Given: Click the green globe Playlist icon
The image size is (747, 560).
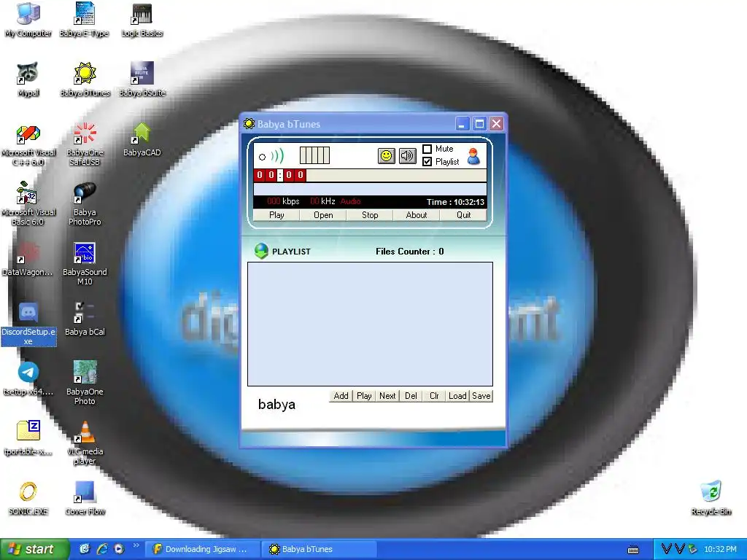Looking at the screenshot, I should click(261, 251).
